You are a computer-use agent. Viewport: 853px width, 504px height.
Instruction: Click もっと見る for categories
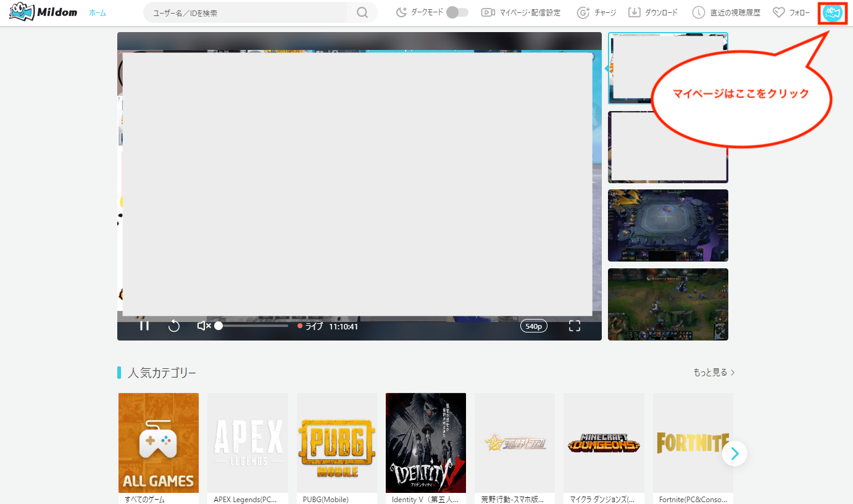tap(714, 373)
